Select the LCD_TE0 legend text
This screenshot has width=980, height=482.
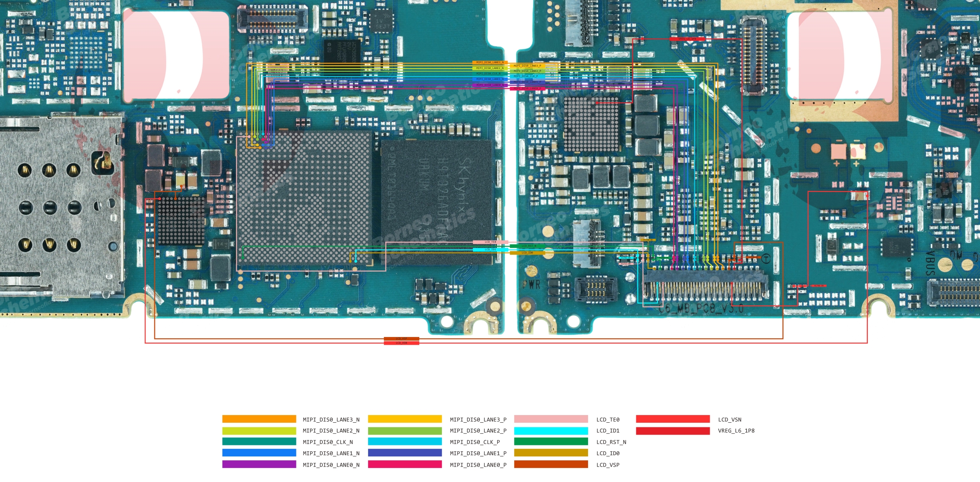[608, 420]
